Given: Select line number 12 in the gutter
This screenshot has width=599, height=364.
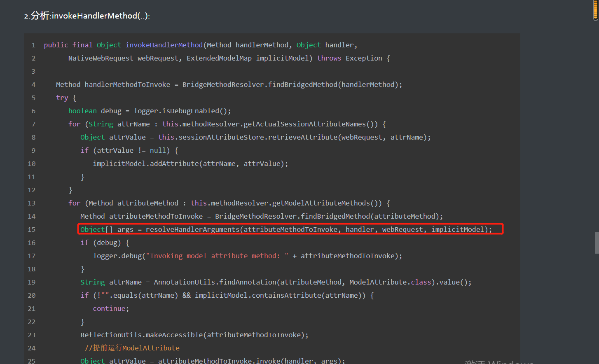Looking at the screenshot, I should [x=32, y=190].
